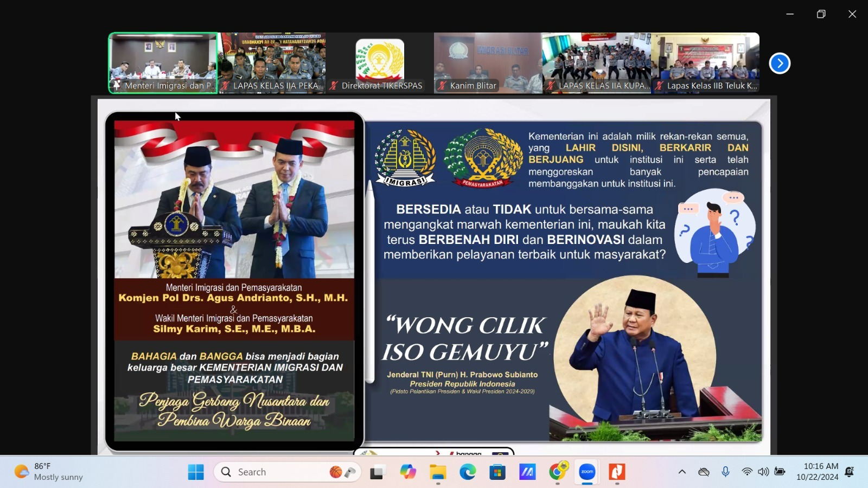Open Task View from the taskbar
868x488 pixels.
[x=377, y=472]
